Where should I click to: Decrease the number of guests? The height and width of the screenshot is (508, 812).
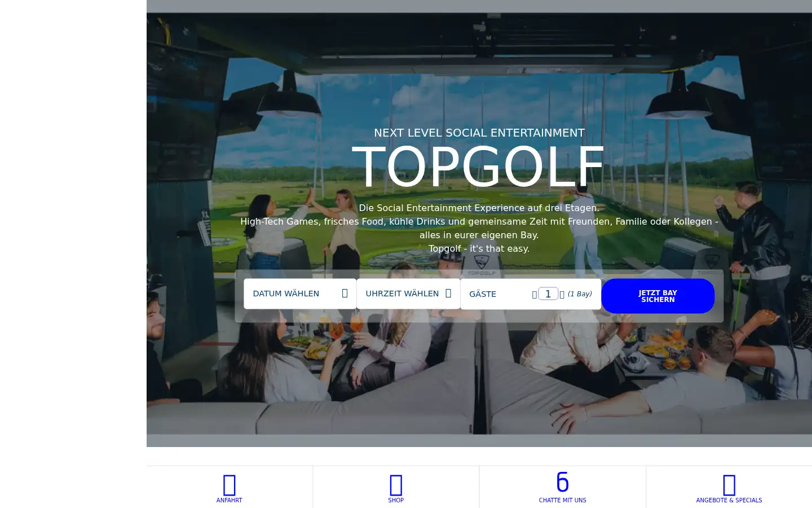pos(534,294)
